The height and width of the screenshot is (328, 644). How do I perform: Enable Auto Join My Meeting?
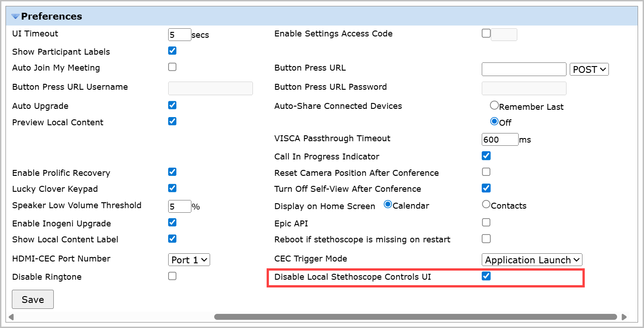click(172, 67)
